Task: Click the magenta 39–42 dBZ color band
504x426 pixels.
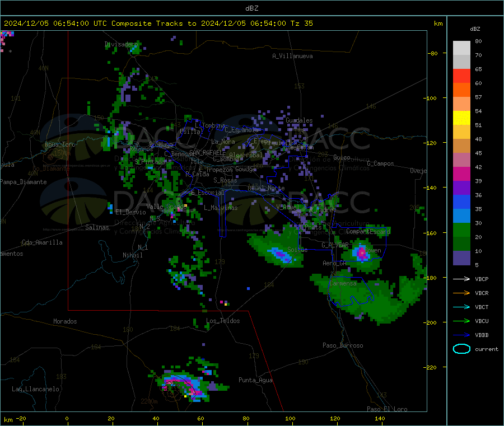Action: click(461, 174)
